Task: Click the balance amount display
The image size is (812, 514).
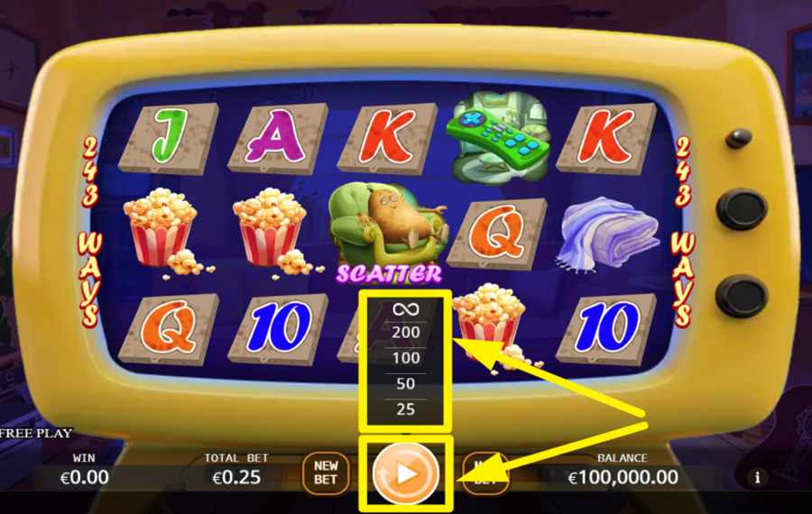Action: tap(623, 477)
